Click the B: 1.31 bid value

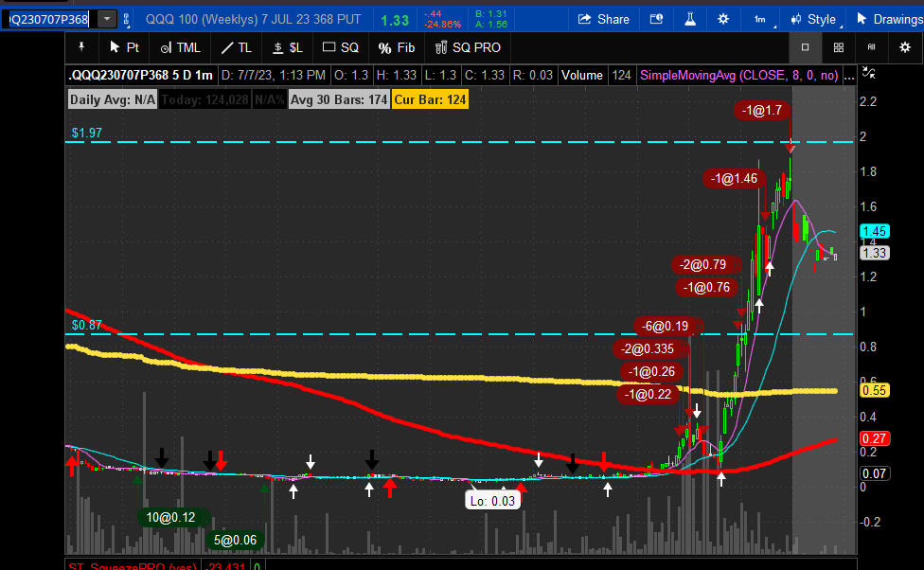(490, 13)
